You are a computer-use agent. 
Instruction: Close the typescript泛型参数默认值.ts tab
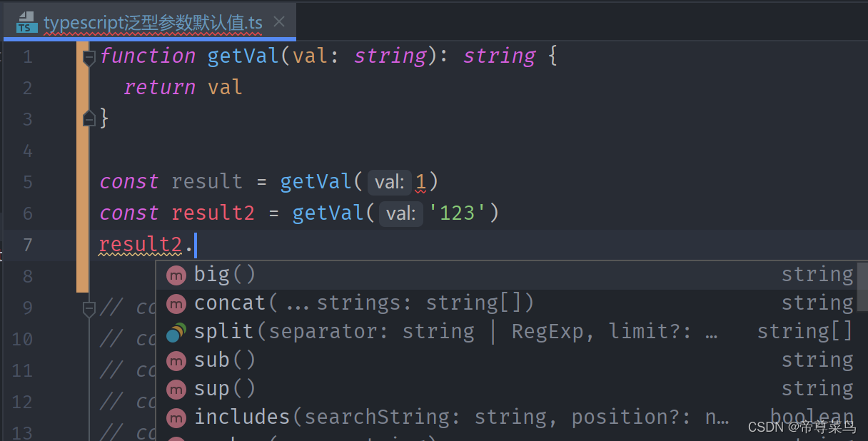[279, 22]
